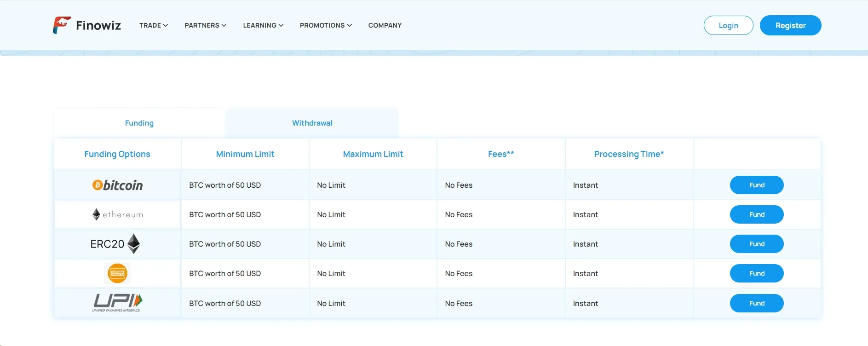This screenshot has width=868, height=346.
Task: Click the Finowiz brand name text
Action: pos(98,25)
